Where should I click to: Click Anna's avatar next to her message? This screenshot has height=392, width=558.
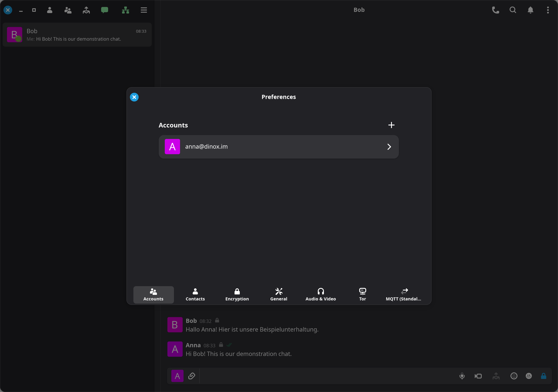[175, 349]
